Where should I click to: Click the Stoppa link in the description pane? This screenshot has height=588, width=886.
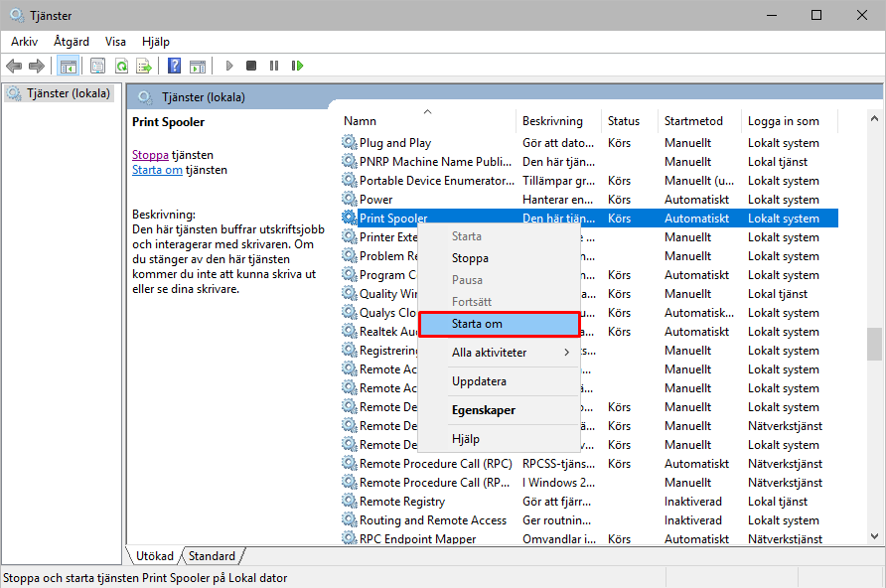(x=150, y=155)
